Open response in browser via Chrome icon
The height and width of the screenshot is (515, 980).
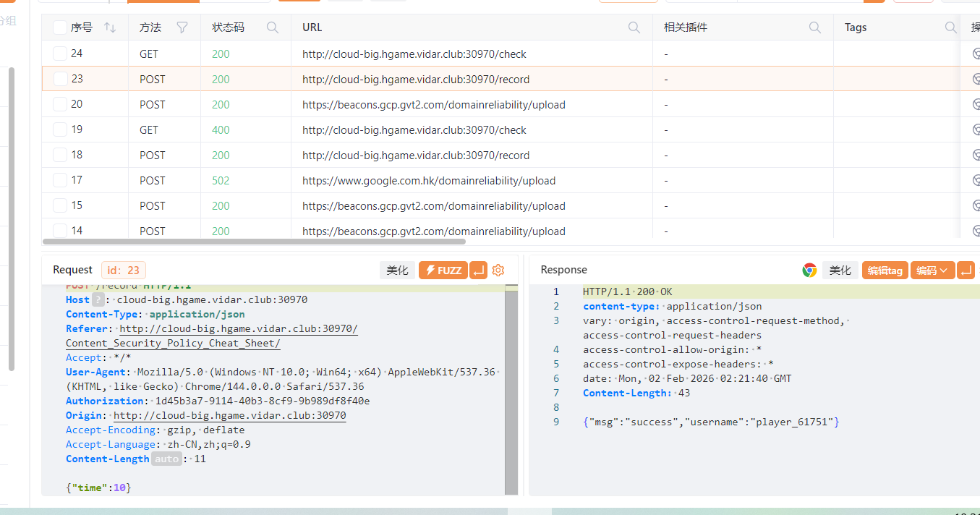809,271
